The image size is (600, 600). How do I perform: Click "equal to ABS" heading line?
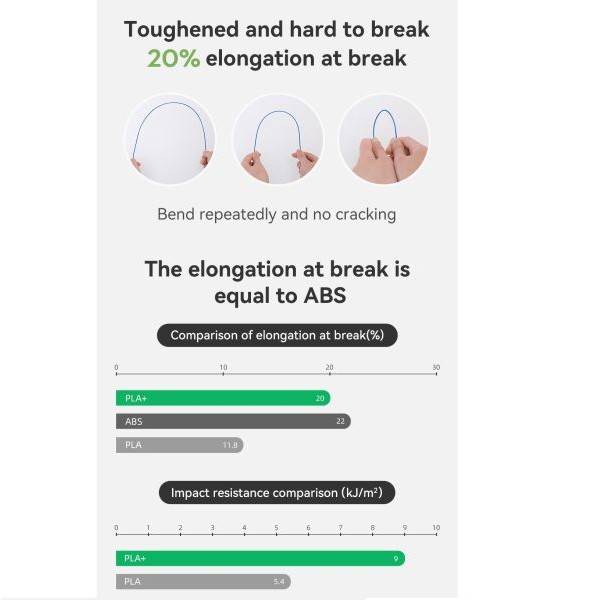click(277, 296)
